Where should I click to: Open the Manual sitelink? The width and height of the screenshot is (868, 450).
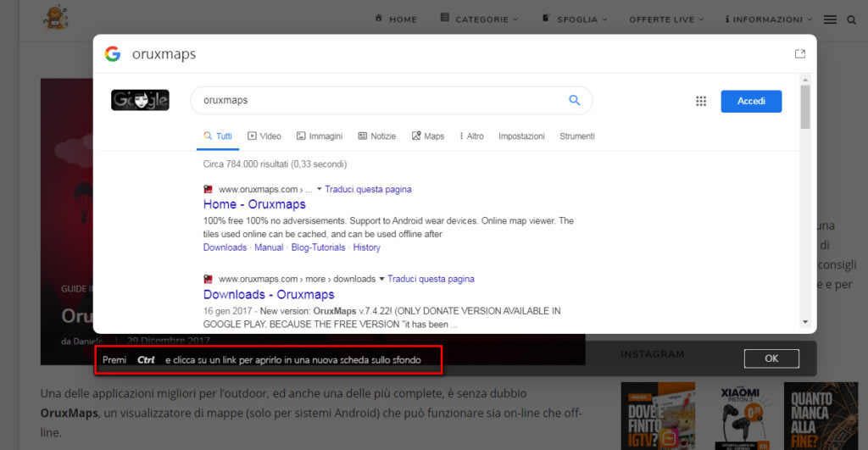(x=269, y=247)
